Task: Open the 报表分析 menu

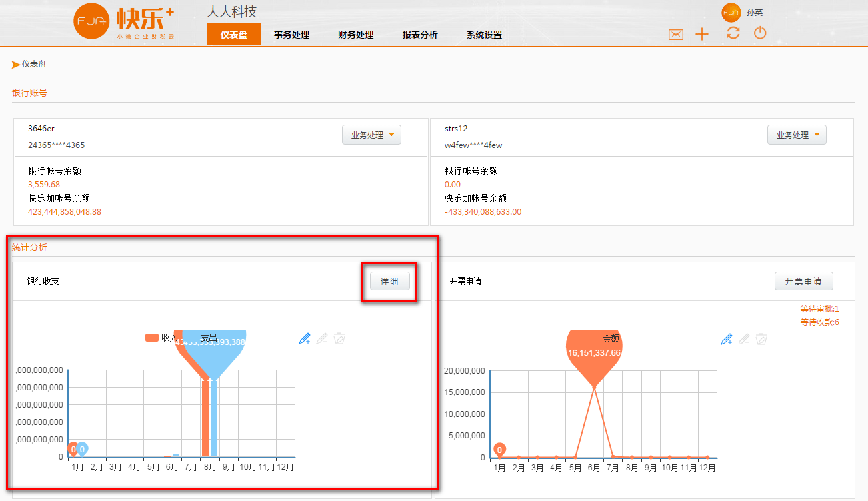Action: [x=420, y=35]
